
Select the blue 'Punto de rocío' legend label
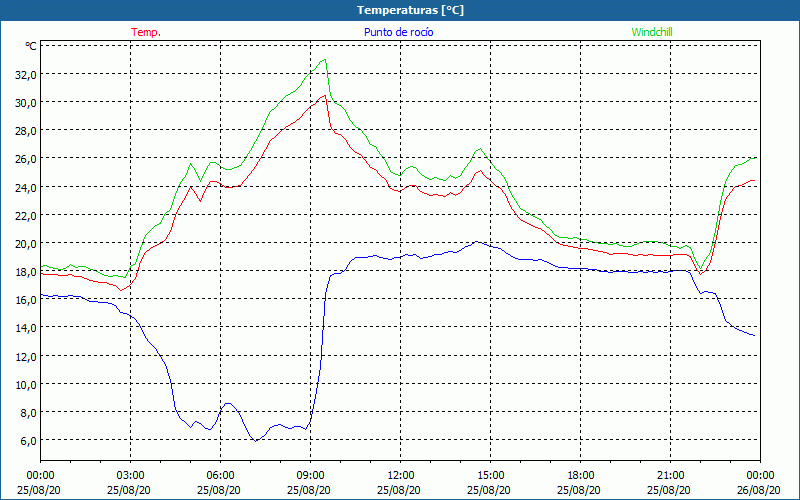click(399, 32)
